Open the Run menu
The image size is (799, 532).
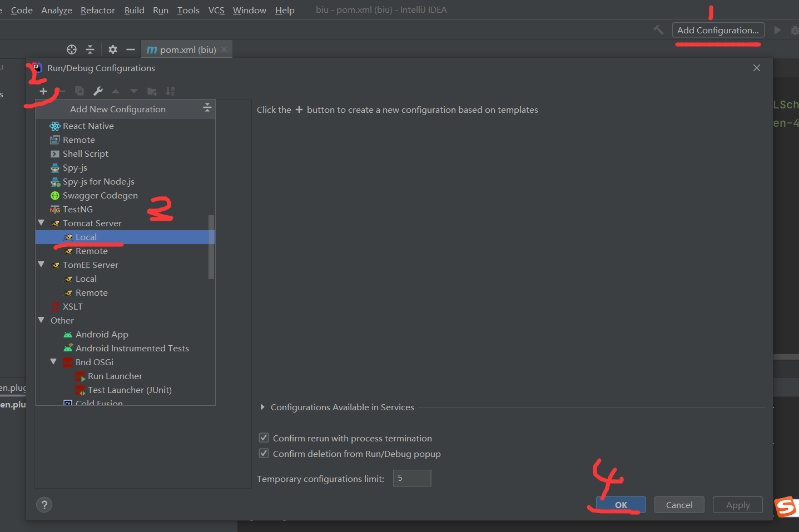click(161, 10)
